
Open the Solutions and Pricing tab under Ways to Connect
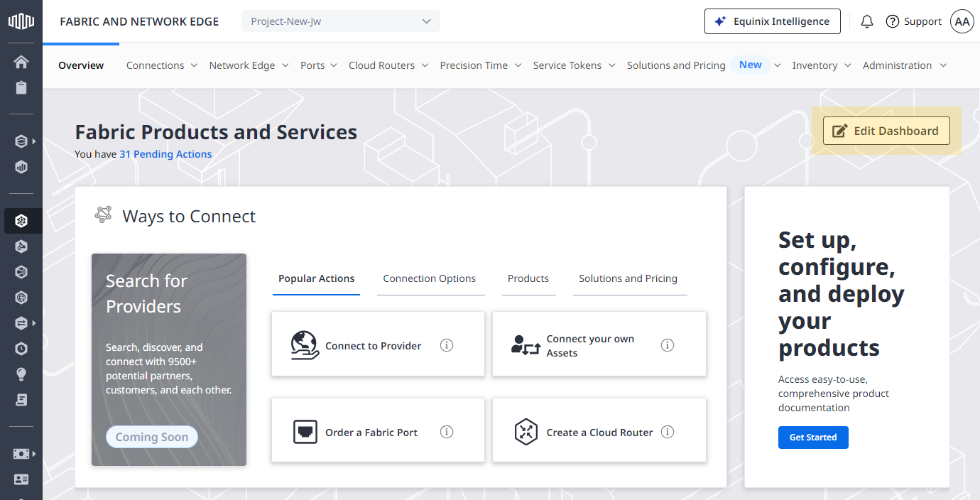point(628,278)
